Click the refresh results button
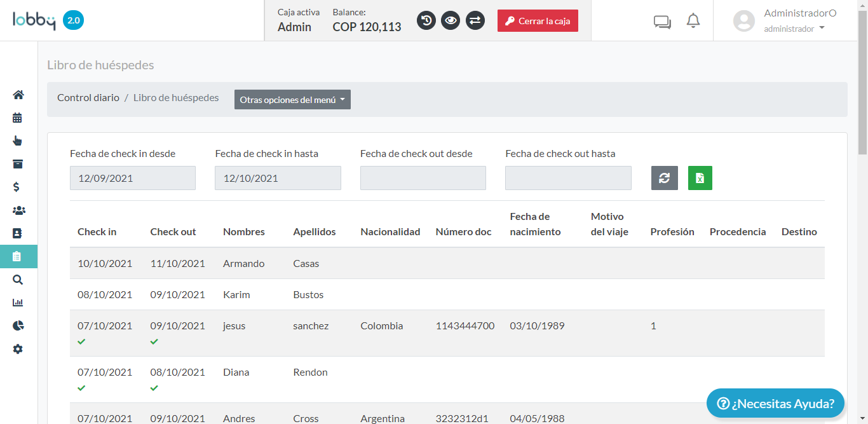This screenshot has width=868, height=424. pyautogui.click(x=664, y=178)
